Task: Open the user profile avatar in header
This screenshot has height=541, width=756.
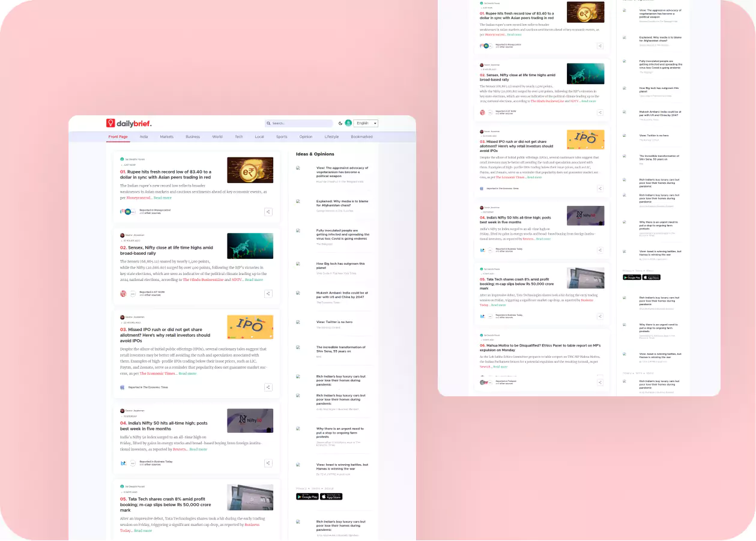Action: click(x=348, y=123)
